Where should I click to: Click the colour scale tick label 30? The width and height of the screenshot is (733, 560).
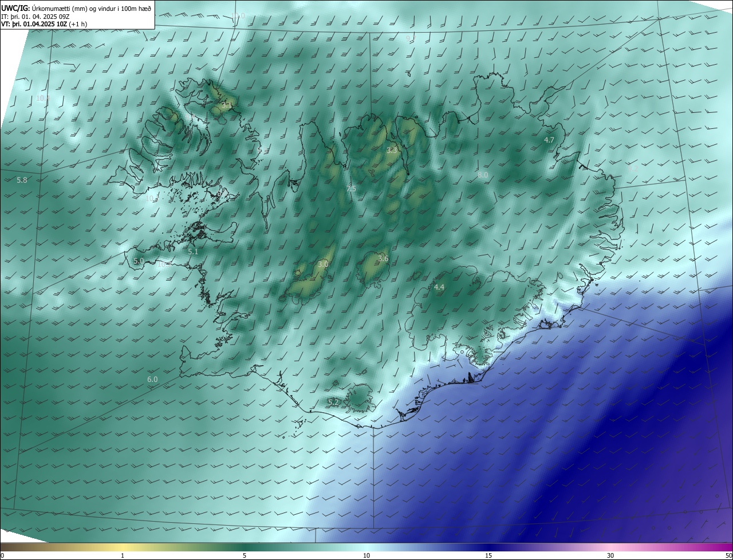(610, 555)
